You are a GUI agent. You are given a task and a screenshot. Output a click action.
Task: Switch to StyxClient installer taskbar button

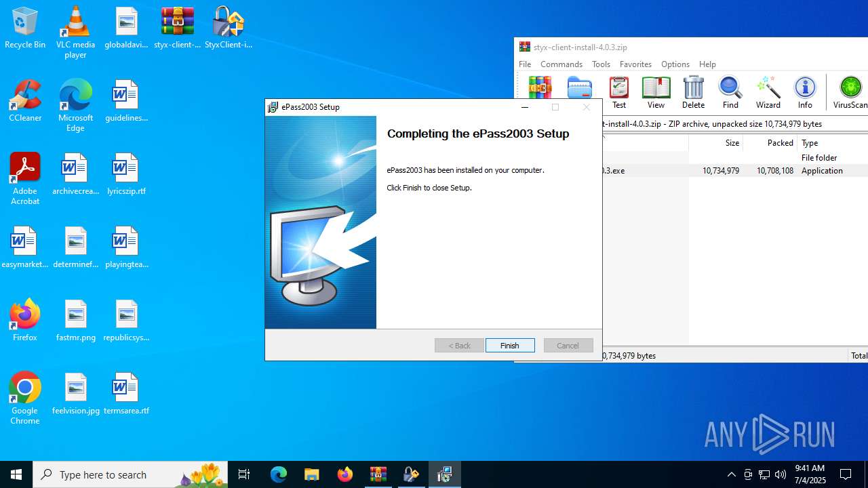click(411, 474)
